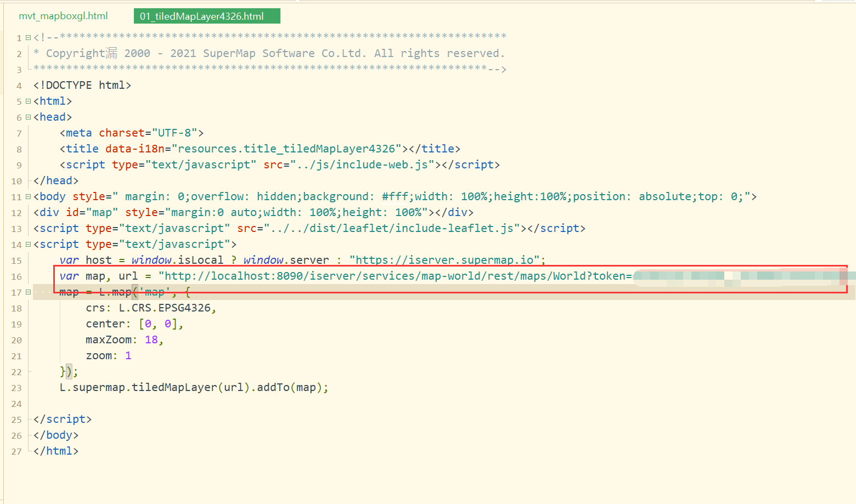
Task: Click the window.server expression
Action: tap(286, 260)
